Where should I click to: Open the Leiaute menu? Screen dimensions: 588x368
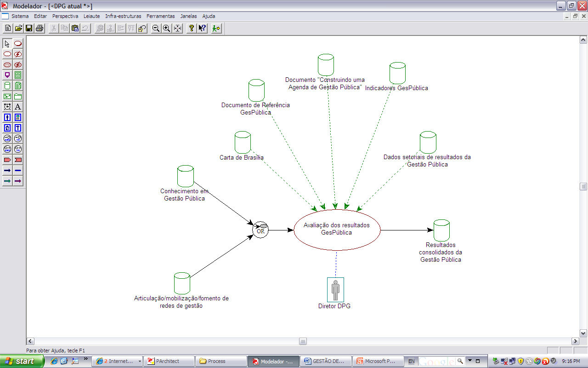(x=92, y=16)
